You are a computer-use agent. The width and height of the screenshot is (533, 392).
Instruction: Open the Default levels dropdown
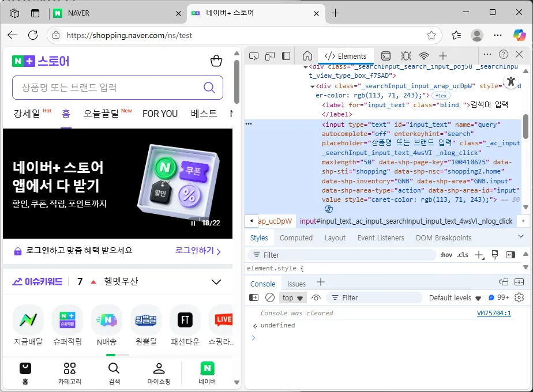point(455,298)
